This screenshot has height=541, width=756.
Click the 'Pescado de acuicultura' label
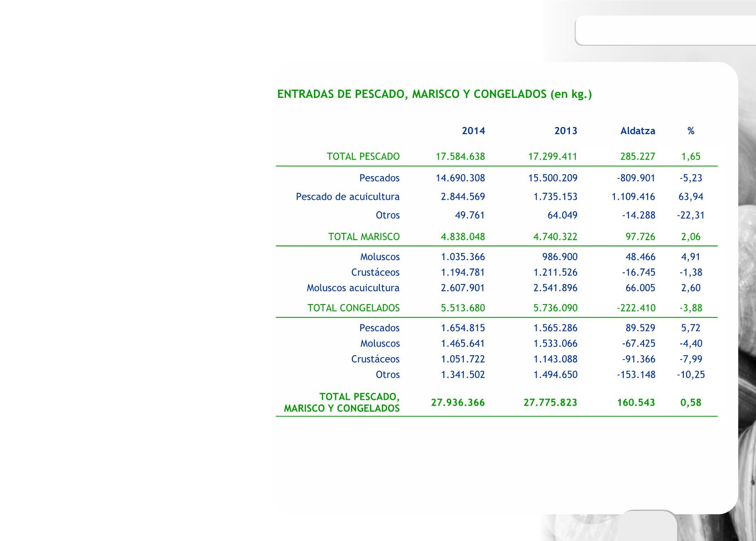tap(348, 197)
